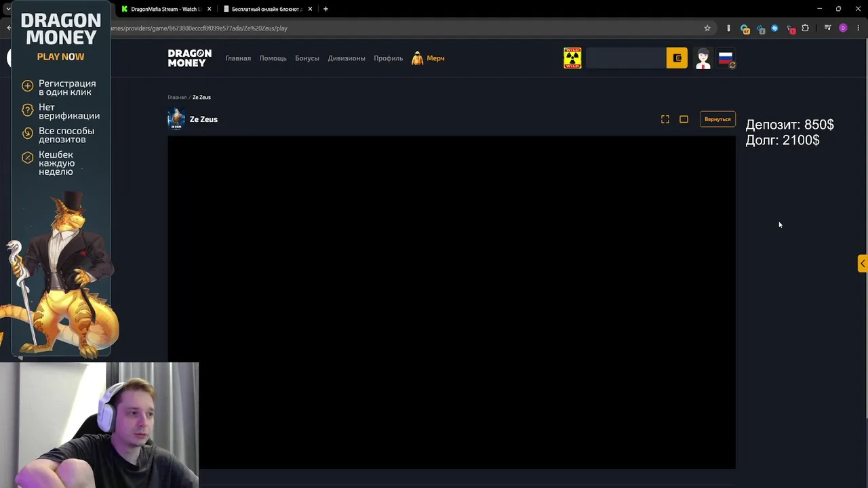Open the Chrome three-dot menu
Image resolution: width=868 pixels, height=488 pixels.
tap(858, 28)
